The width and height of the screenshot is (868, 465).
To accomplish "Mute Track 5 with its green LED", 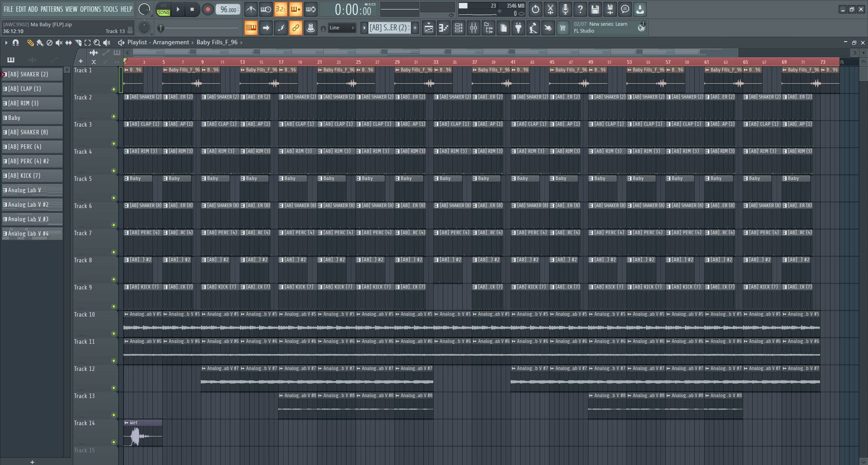I will coord(114,198).
